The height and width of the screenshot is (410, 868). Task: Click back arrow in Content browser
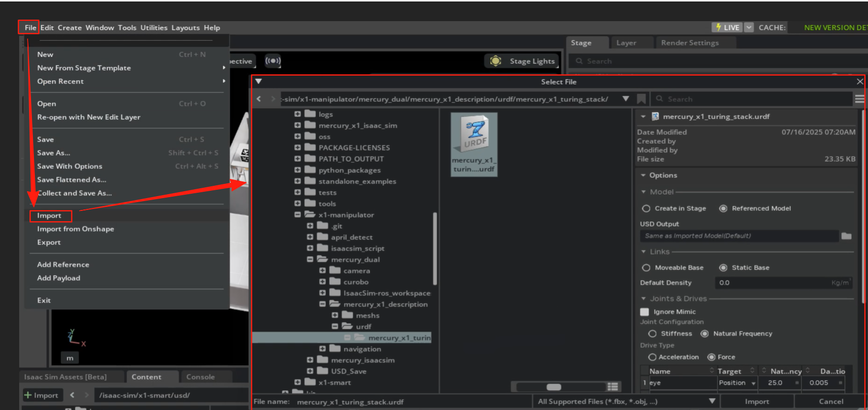[72, 395]
